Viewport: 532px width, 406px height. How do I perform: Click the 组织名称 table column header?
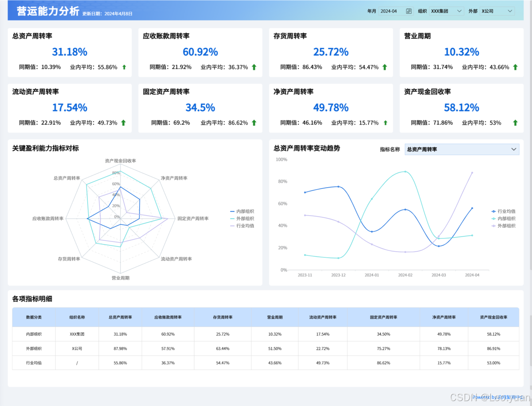point(77,317)
